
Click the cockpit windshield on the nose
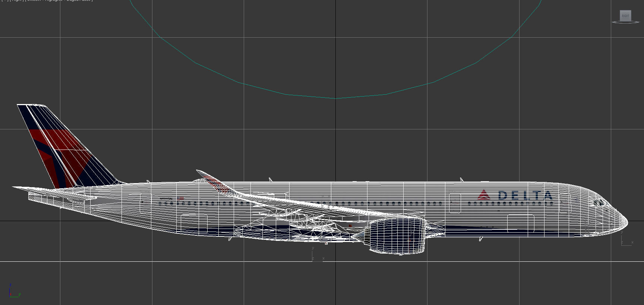(x=598, y=203)
